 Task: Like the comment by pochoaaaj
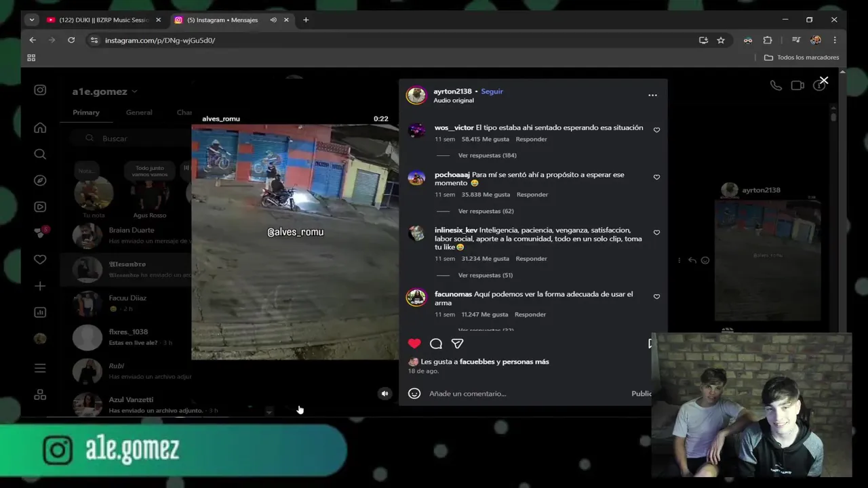point(656,177)
